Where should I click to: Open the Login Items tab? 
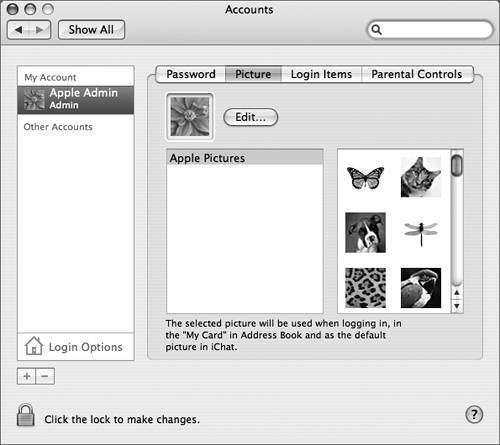tap(321, 74)
